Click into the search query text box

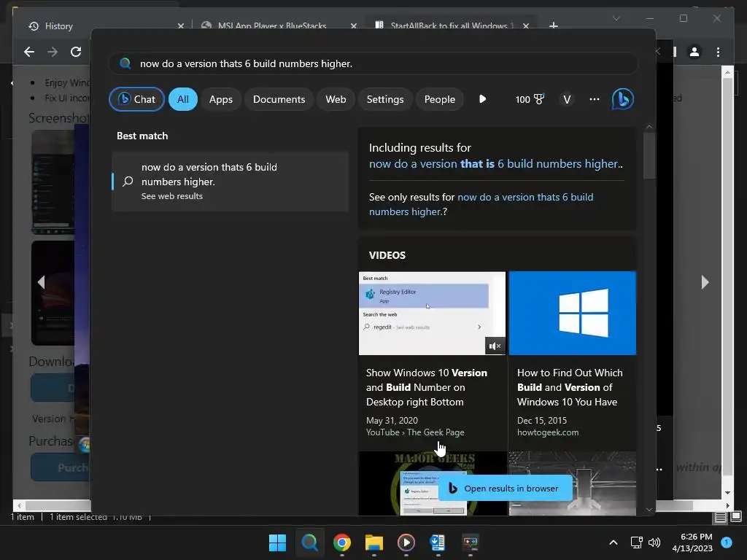pyautogui.click(x=373, y=63)
